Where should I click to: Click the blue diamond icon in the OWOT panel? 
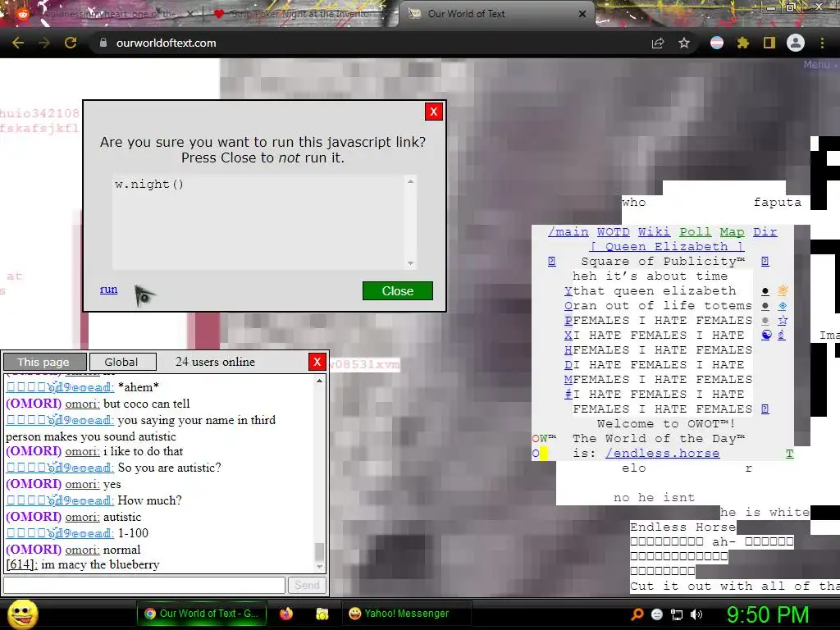783,306
